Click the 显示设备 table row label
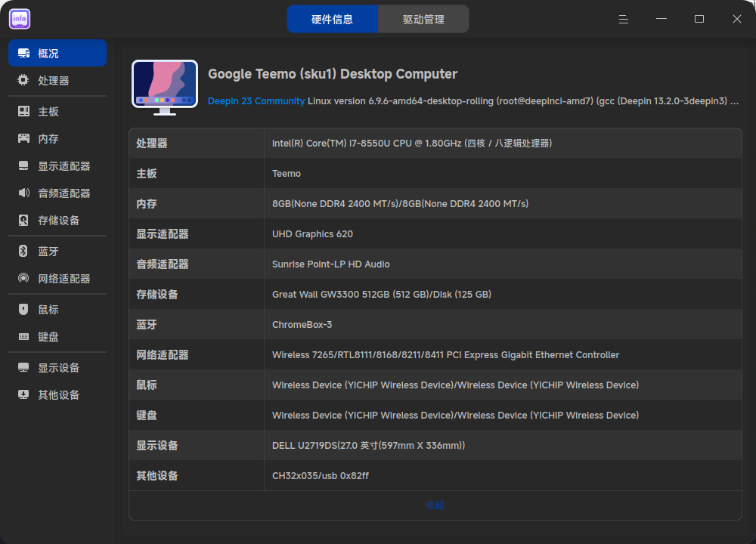Image resolution: width=756 pixels, height=544 pixels. (157, 446)
